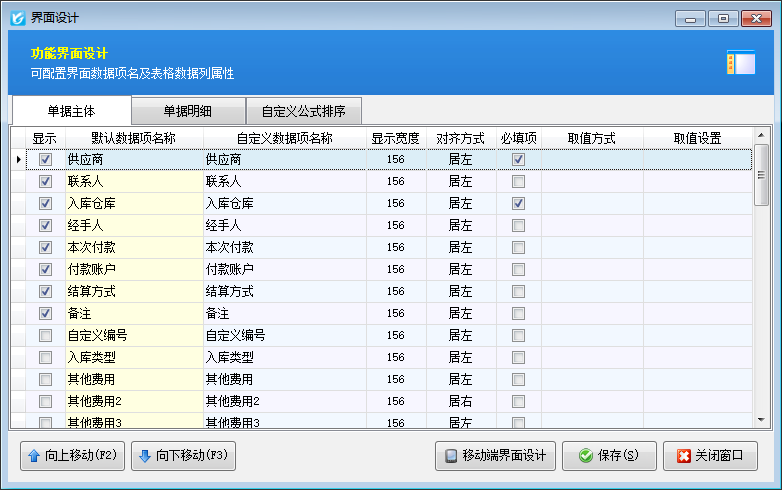Viewport: 782px width, 490px height.
Task: Click the 取值方式 cell for 供应商 row
Action: pyautogui.click(x=591, y=160)
